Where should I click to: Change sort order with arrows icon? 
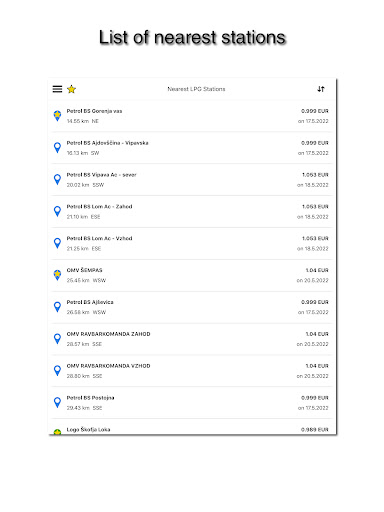click(x=321, y=89)
